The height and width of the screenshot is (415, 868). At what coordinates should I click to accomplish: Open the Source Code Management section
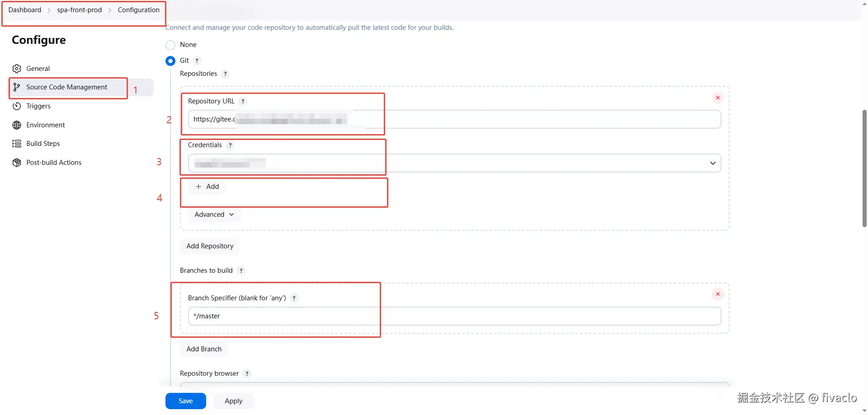[81, 87]
